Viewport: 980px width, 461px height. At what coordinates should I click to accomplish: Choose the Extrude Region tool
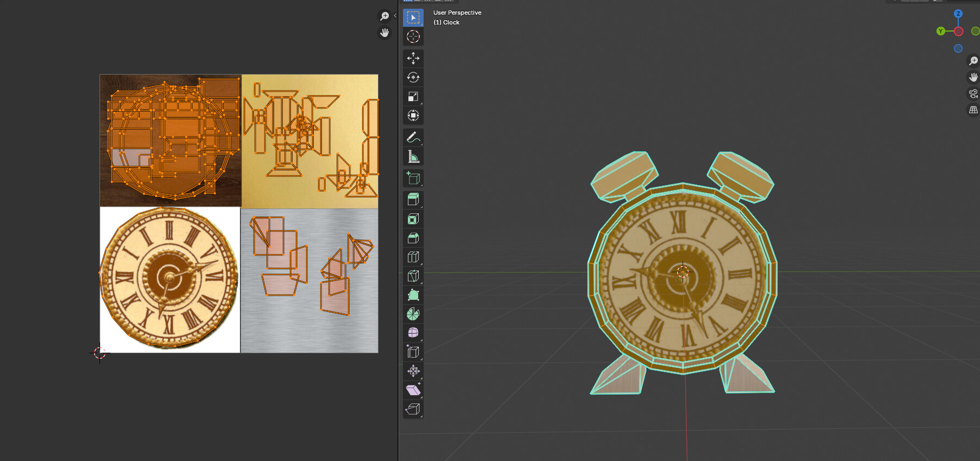413,200
